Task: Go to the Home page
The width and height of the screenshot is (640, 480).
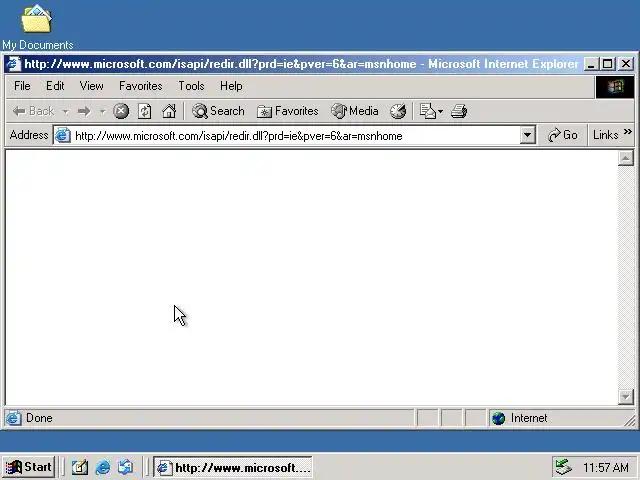Action: [169, 111]
